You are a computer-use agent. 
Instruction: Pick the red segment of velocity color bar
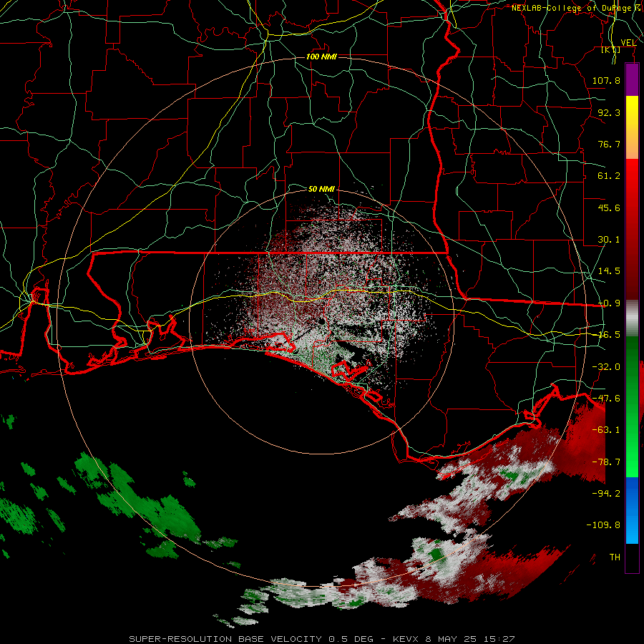pos(632,229)
